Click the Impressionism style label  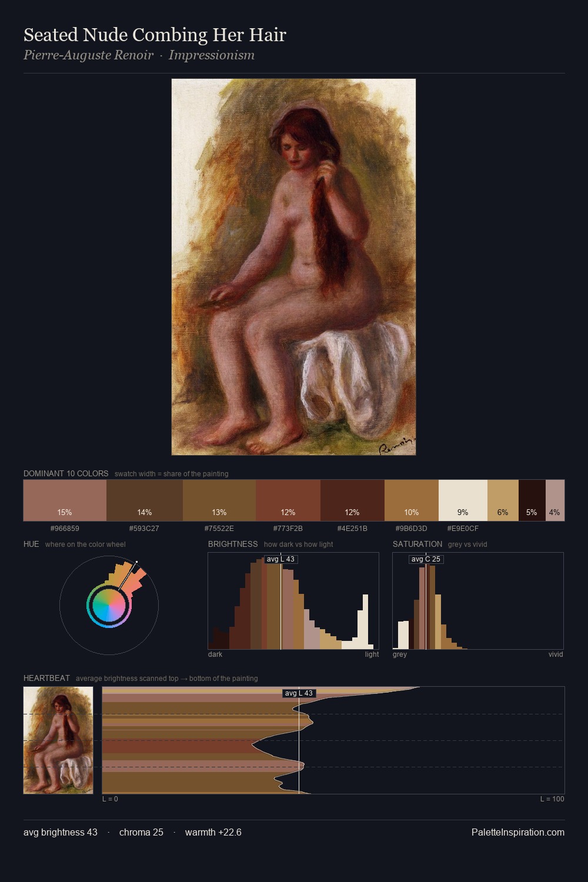tap(212, 55)
